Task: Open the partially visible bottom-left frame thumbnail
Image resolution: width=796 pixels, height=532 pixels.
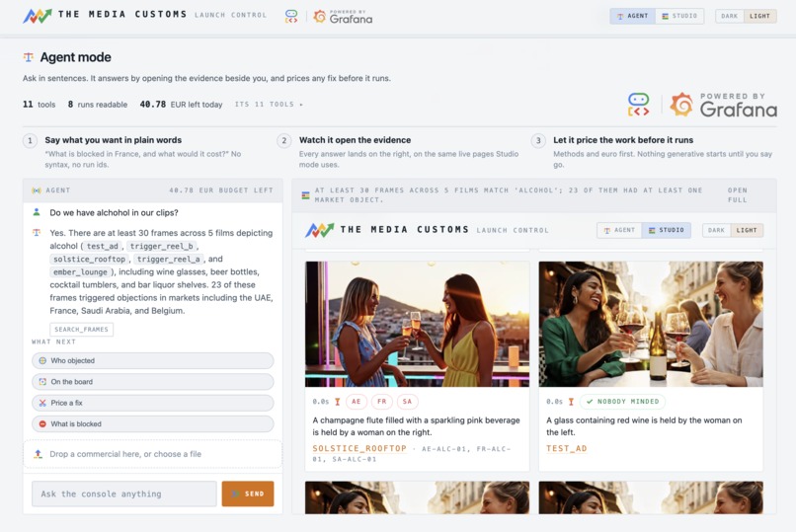Action: (x=418, y=497)
